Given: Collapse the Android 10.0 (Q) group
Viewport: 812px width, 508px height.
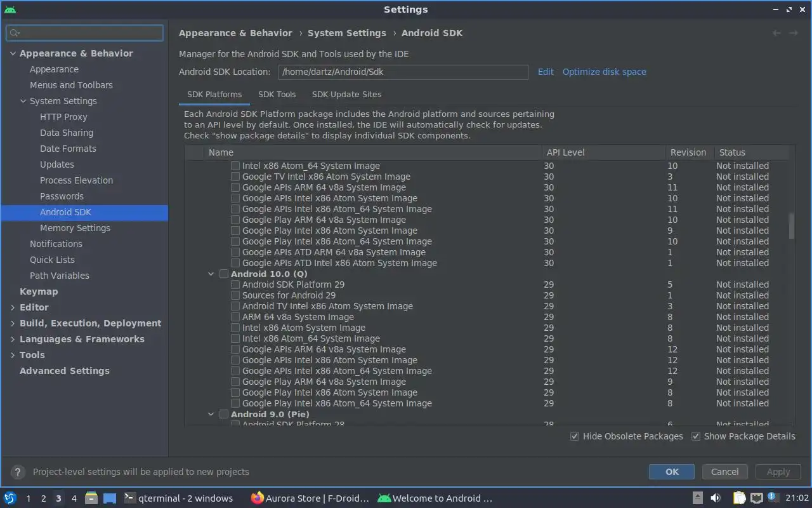Looking at the screenshot, I should (211, 274).
